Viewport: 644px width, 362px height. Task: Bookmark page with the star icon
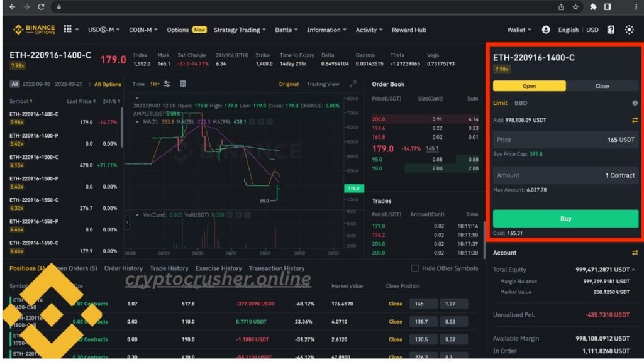tap(575, 7)
